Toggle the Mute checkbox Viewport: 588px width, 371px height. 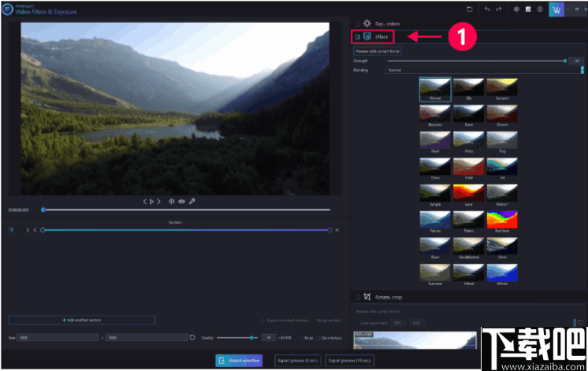point(301,338)
